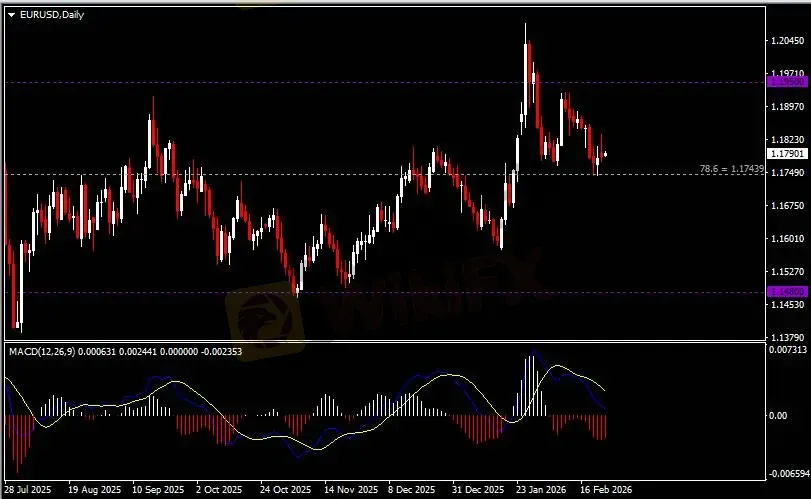Click the latest candle near 1.17901

[605, 154]
